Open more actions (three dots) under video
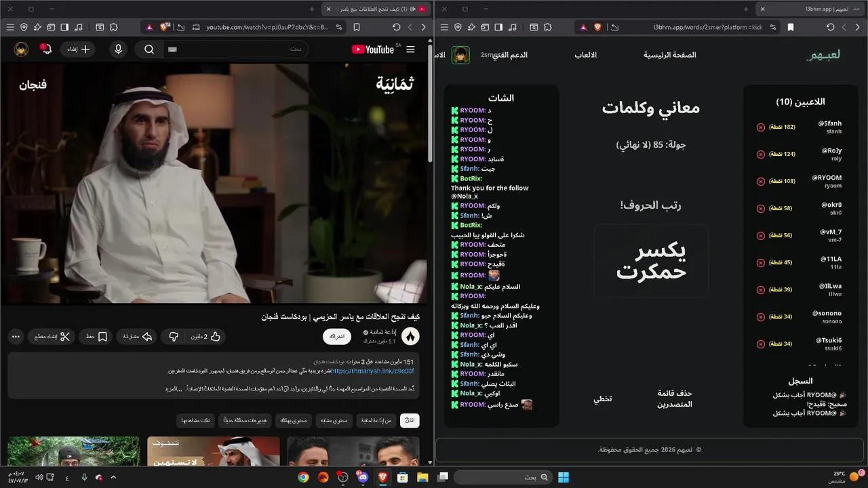 coord(16,337)
